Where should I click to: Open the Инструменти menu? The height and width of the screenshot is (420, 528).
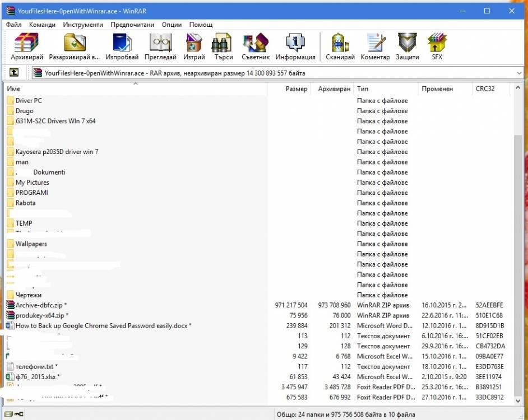(83, 25)
